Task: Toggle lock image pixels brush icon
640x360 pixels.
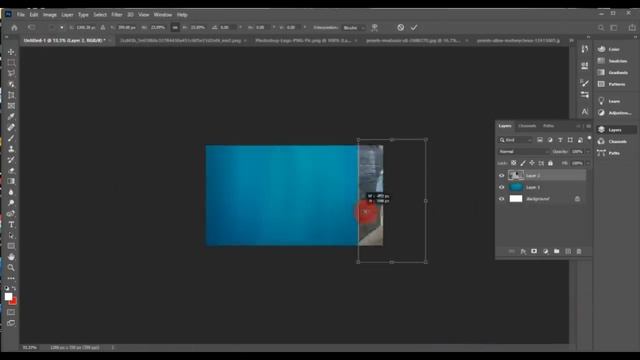Action: 523,163
